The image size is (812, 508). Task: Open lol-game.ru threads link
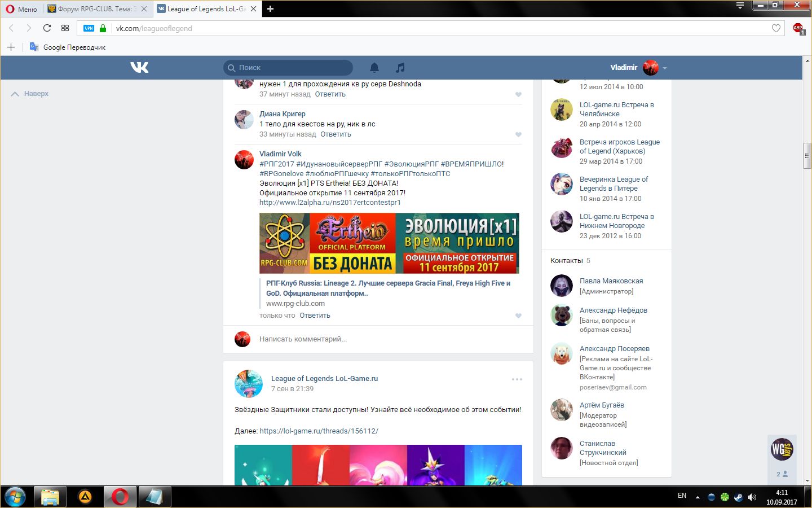319,431
